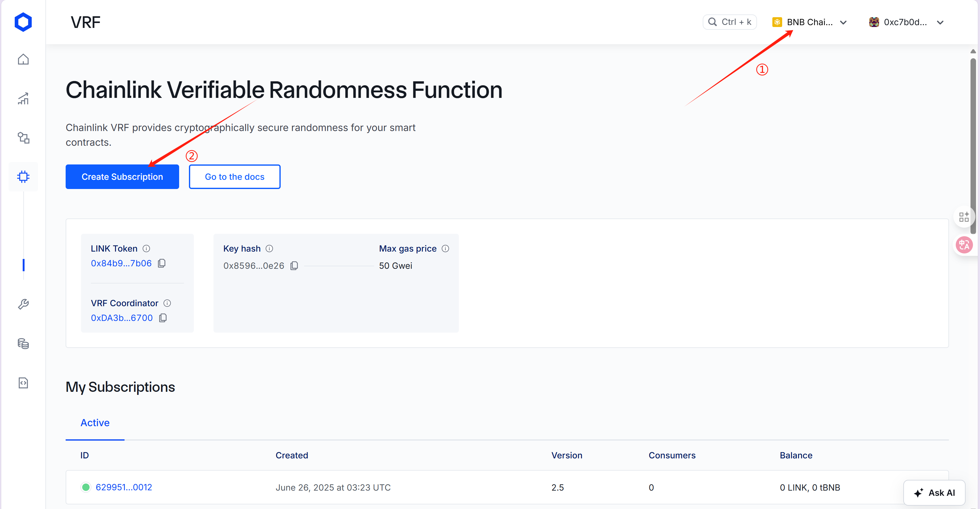The height and width of the screenshot is (509, 980).
Task: Open the Home sidebar icon
Action: pyautogui.click(x=23, y=59)
